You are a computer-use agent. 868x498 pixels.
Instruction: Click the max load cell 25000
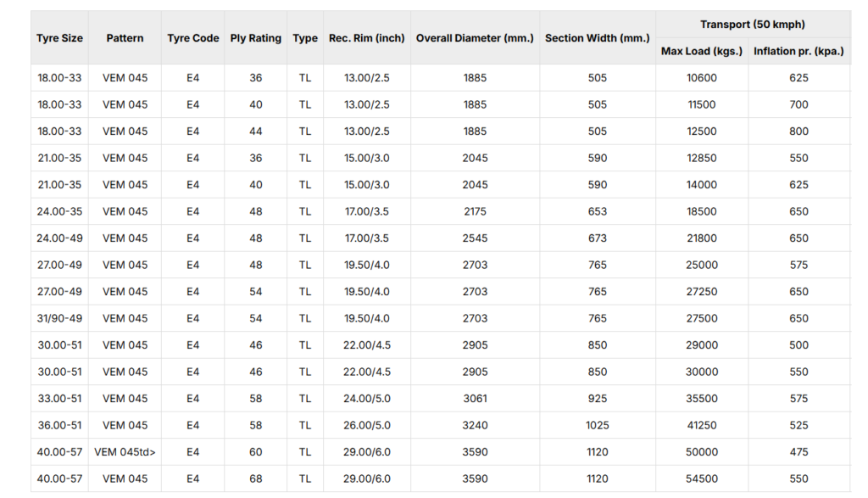point(702,265)
